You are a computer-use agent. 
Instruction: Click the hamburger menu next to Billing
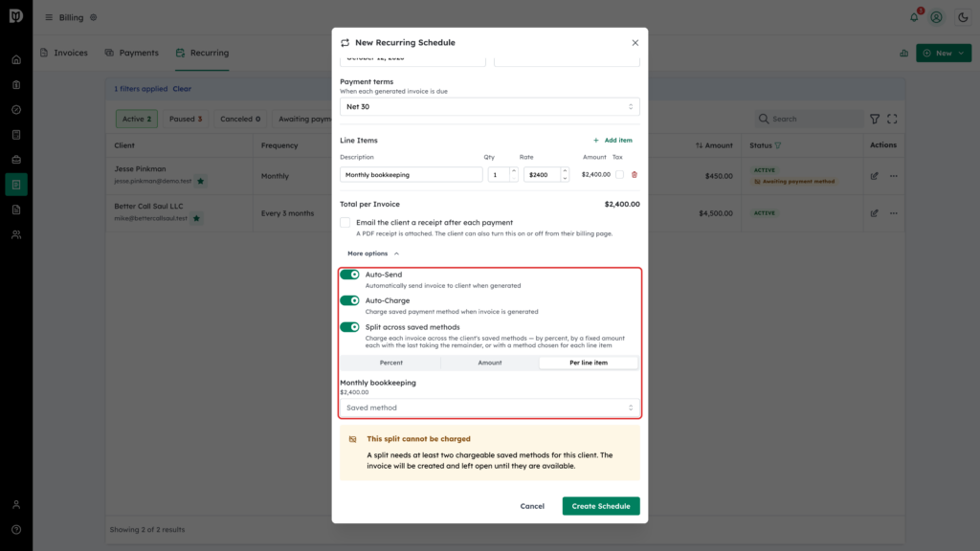49,17
